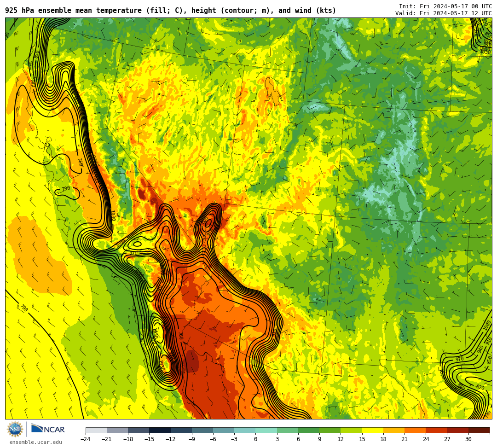Pick the -18 to -15 slate swatch
The image size is (497, 448).
click(x=139, y=430)
